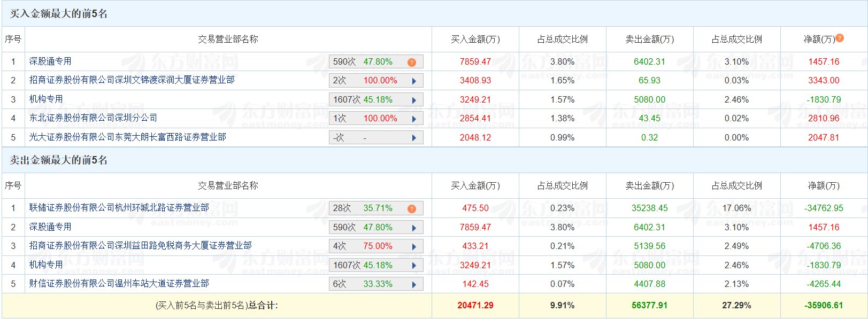Expand arrow for 招商证券益田路 4次 75.00%
868x319 pixels.
(x=414, y=247)
